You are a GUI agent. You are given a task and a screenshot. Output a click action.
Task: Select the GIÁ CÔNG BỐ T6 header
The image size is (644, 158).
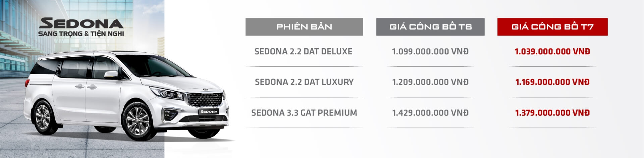point(430,27)
